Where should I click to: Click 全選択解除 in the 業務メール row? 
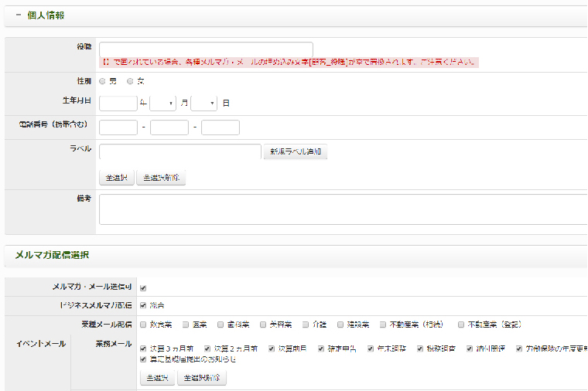[202, 378]
